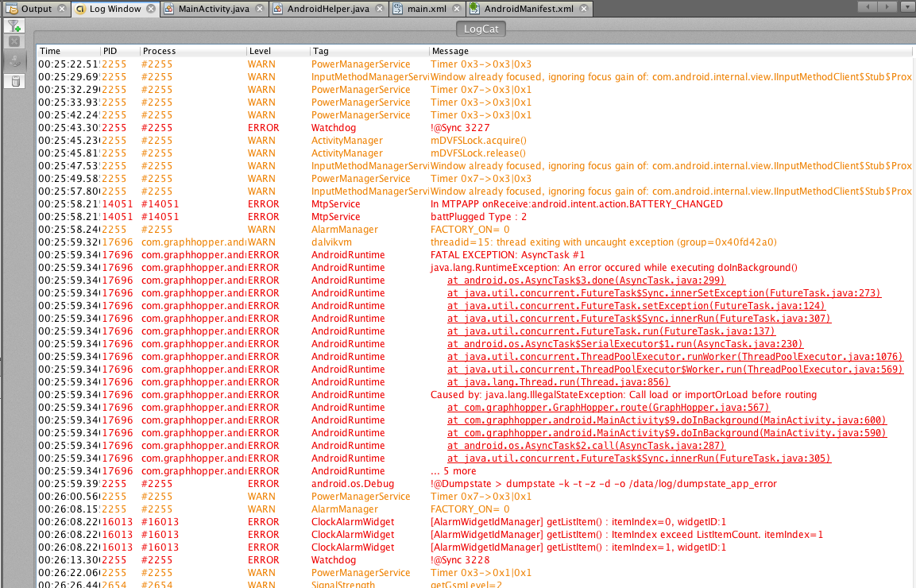Select the '!@Sync 3228' Watchdog message
Screen dimensions: 916x588
460,560
